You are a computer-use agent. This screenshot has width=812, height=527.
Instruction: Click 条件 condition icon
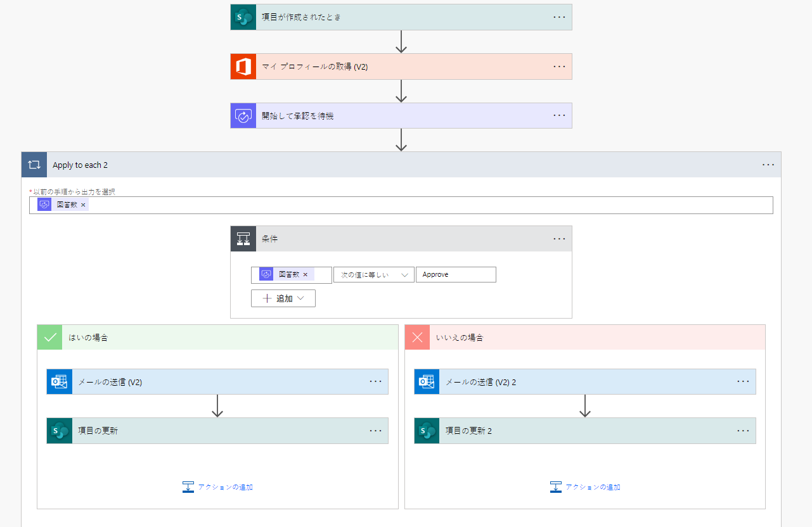243,239
